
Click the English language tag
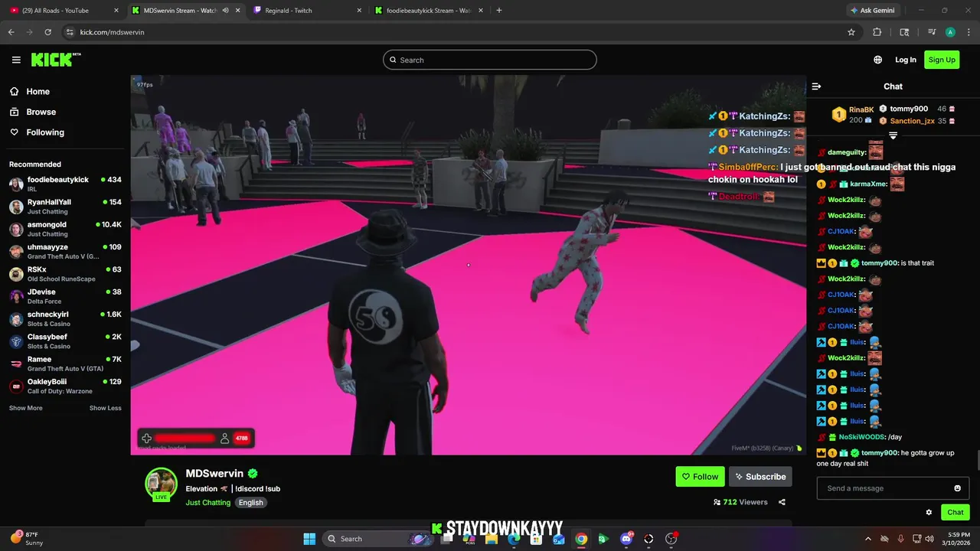point(250,503)
